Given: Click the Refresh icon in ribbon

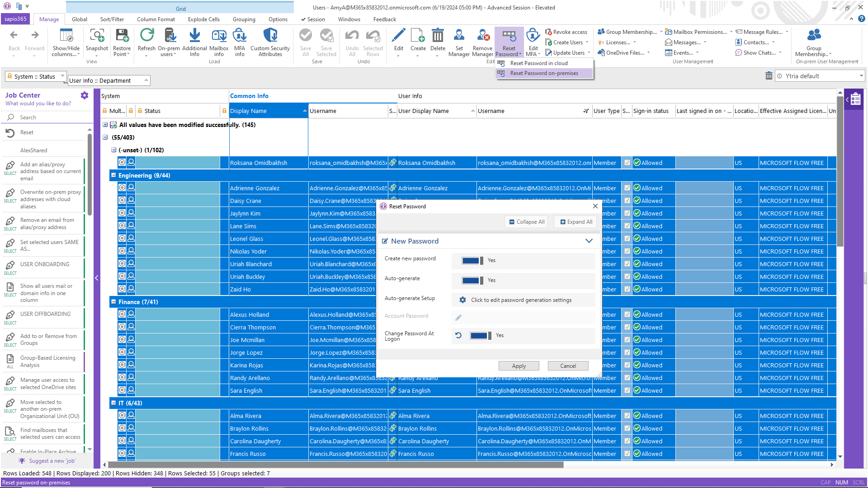Looking at the screenshot, I should pyautogui.click(x=146, y=35).
